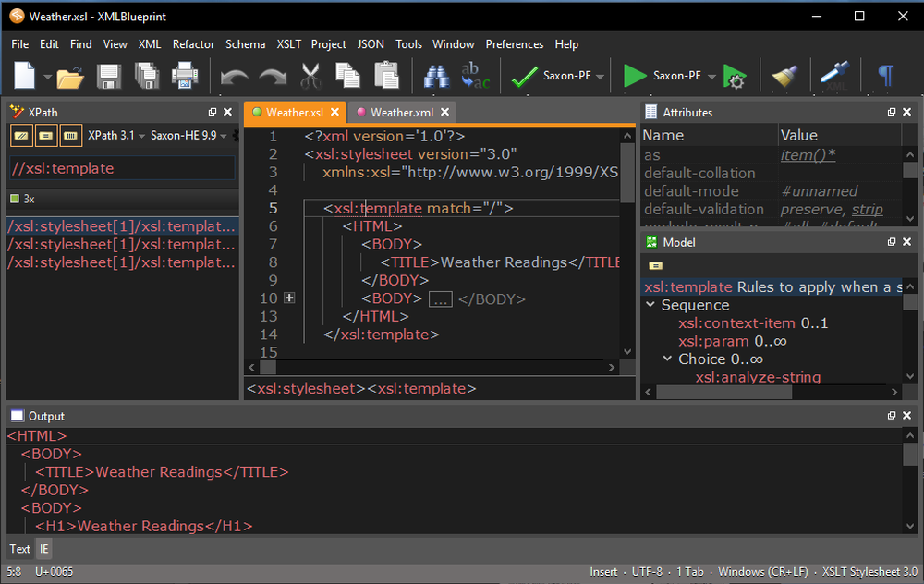Click the Print icon in toolbar
Screen dimensions: 924x584
point(185,76)
